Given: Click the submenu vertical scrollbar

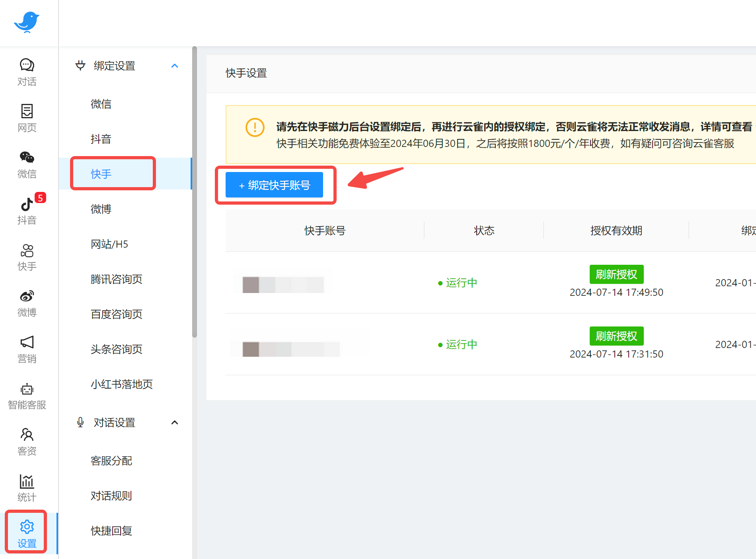Looking at the screenshot, I should [194, 191].
